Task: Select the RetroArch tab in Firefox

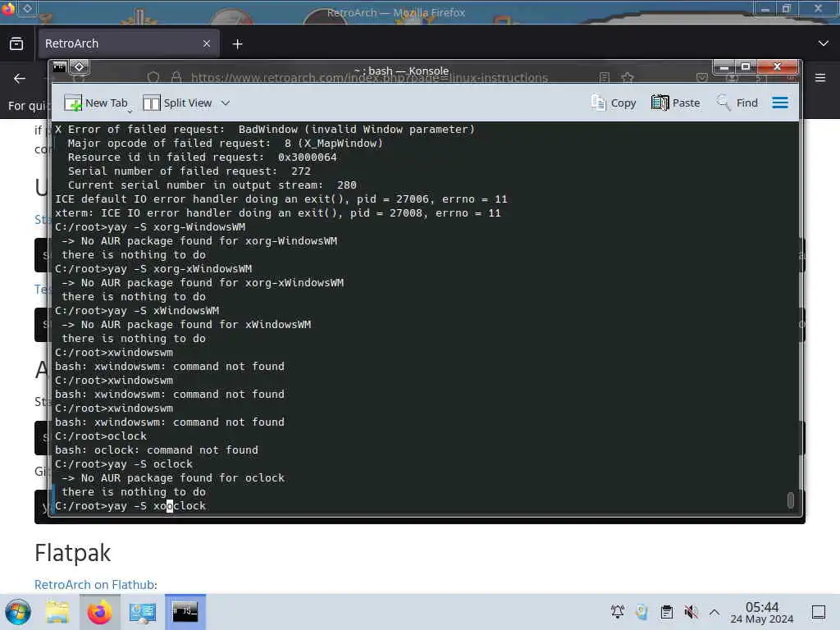Action: coord(129,44)
